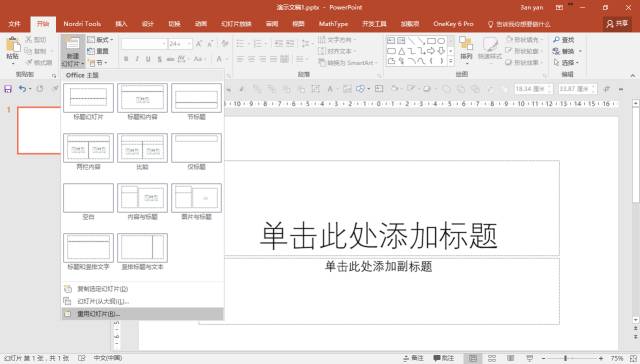Click the Cut scissors icon
640x364 pixels.
[29, 40]
